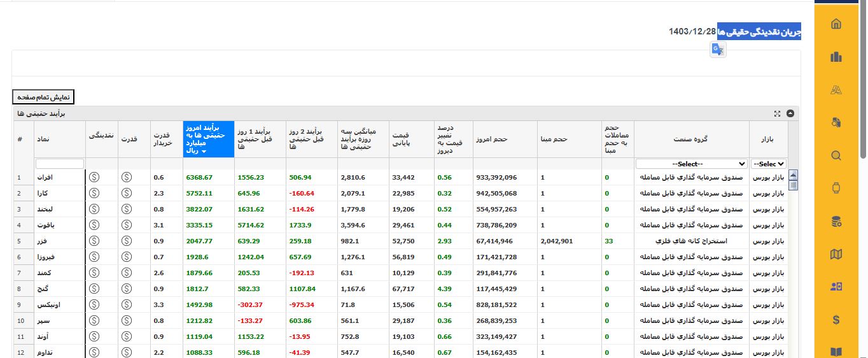Focus the نماد filter text box
Image resolution: width=868 pixels, height=358 pixels.
(60, 164)
